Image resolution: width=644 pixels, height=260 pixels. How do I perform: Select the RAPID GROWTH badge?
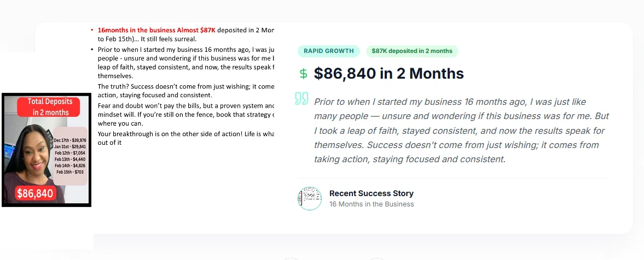tap(329, 51)
